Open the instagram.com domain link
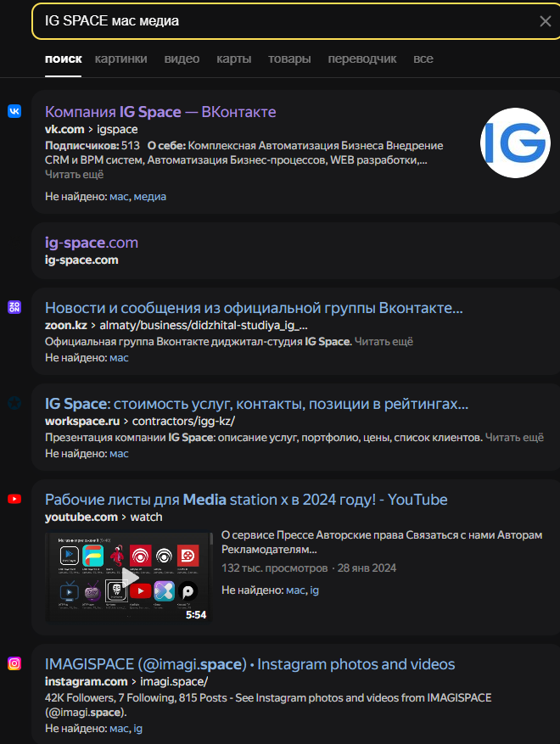Image resolution: width=560 pixels, height=744 pixels. (87, 682)
